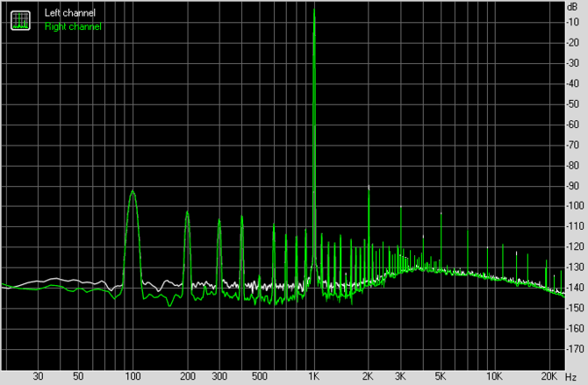Click the "Hz" unit label
The image size is (588, 385).
point(570,377)
